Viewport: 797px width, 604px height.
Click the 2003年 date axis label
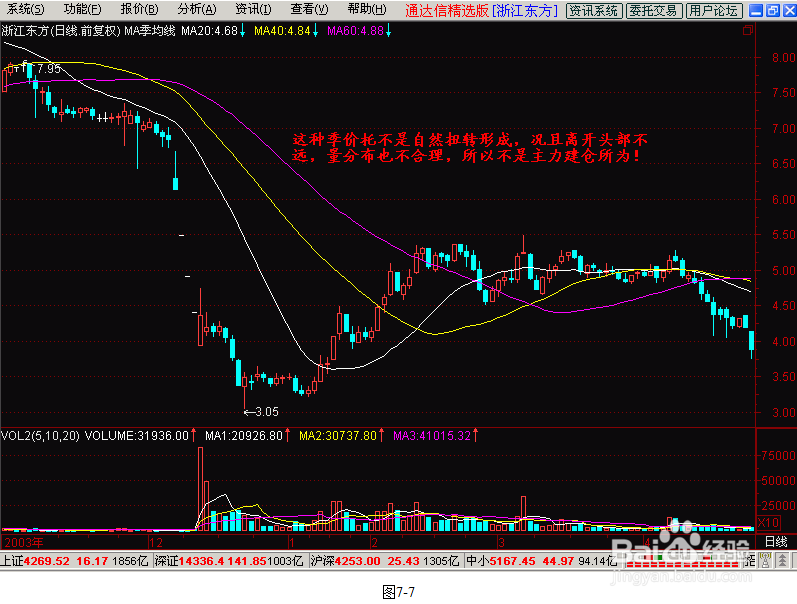24,542
